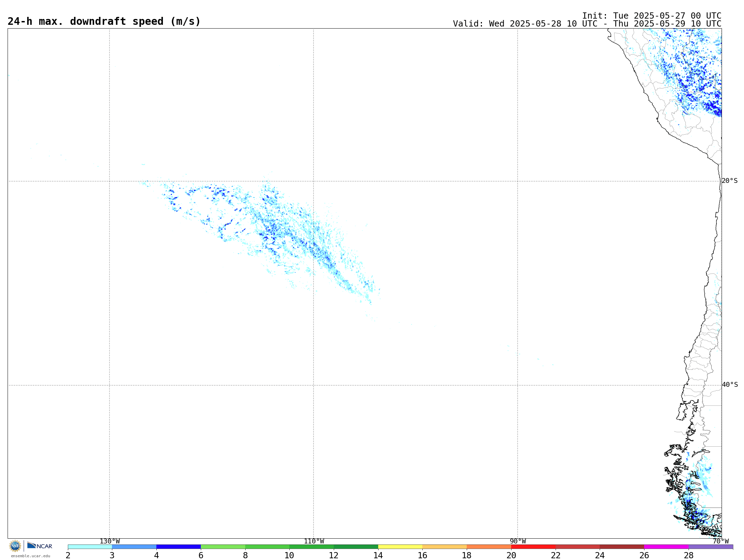Click the 40°S latitude label
Viewport: 744px width, 560px height.
point(730,385)
